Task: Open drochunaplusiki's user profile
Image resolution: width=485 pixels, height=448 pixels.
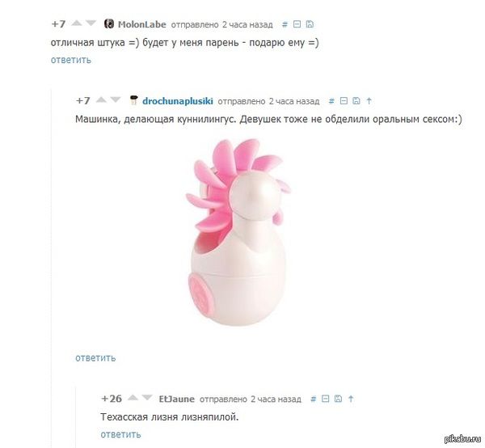Action: click(178, 101)
